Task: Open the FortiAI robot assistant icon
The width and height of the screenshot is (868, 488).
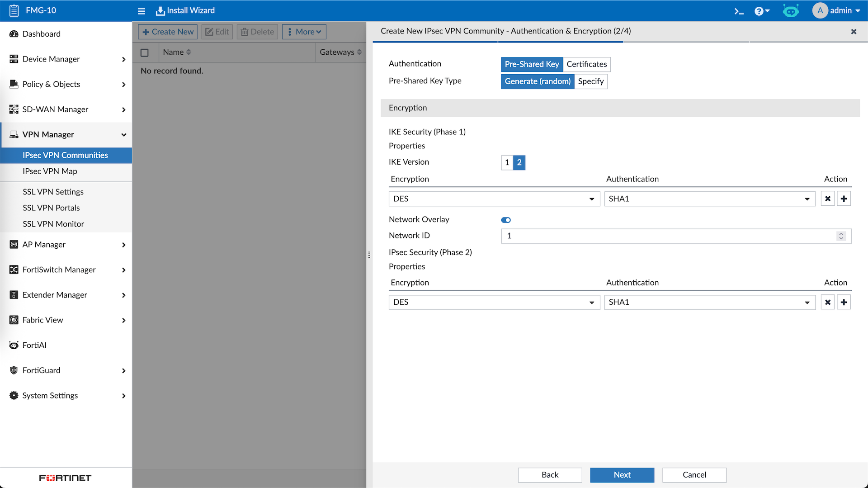Action: click(790, 11)
